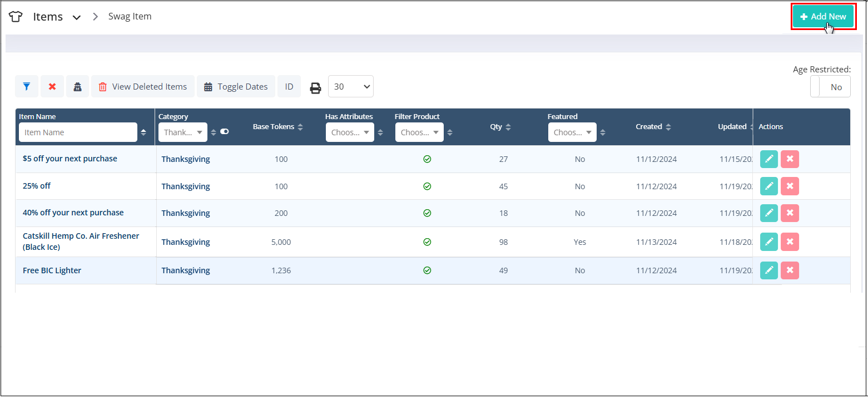Open the page size dropdown showing 30
868x399 pixels.
[x=351, y=86]
